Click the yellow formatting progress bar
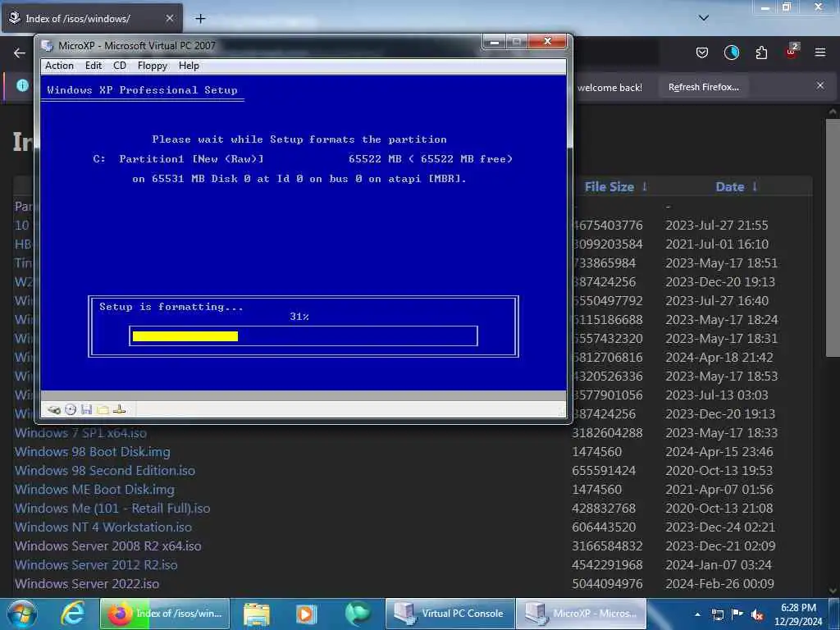This screenshot has height=630, width=840. (x=185, y=336)
